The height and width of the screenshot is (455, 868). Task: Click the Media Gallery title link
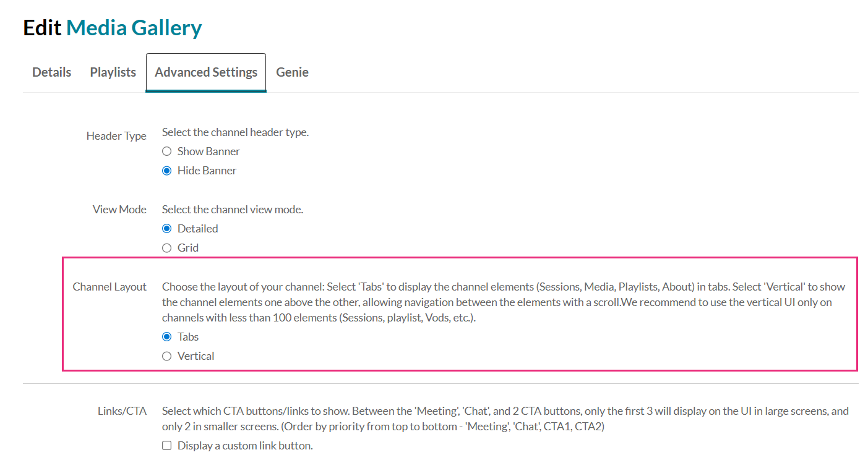click(x=134, y=28)
